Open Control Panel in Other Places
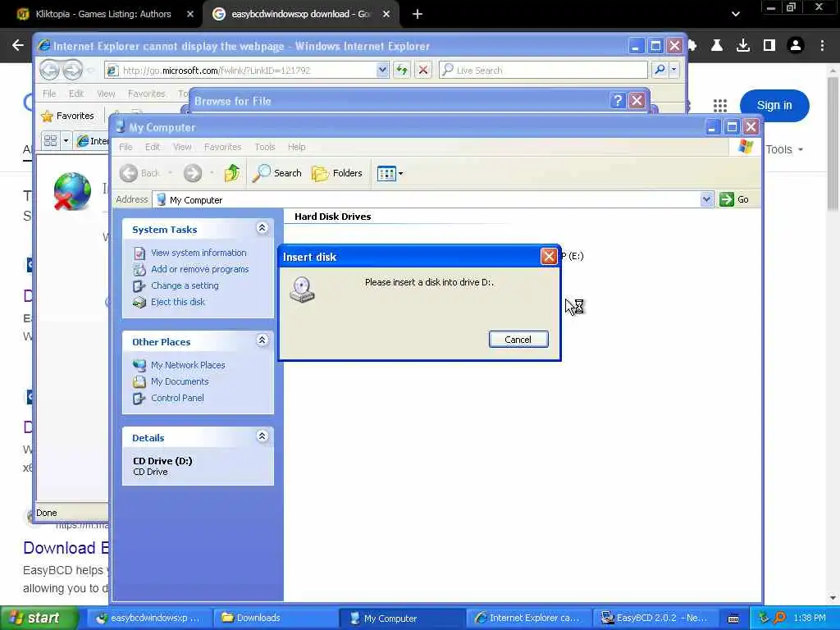 point(177,398)
